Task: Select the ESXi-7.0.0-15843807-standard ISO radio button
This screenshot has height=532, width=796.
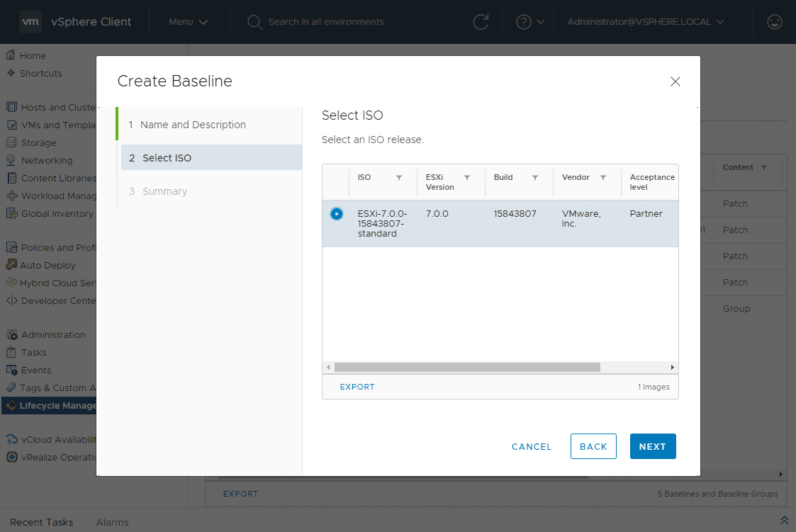Action: pos(336,213)
